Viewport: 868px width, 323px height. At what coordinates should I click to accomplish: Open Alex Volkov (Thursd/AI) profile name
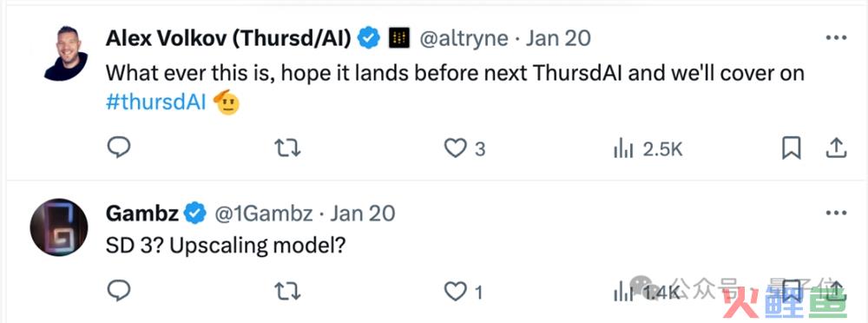[228, 38]
